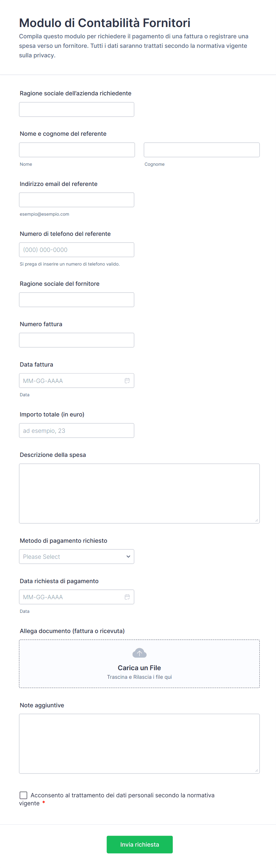Click inside the Note aggiuntive textarea
The image size is (276, 868).
tap(139, 743)
